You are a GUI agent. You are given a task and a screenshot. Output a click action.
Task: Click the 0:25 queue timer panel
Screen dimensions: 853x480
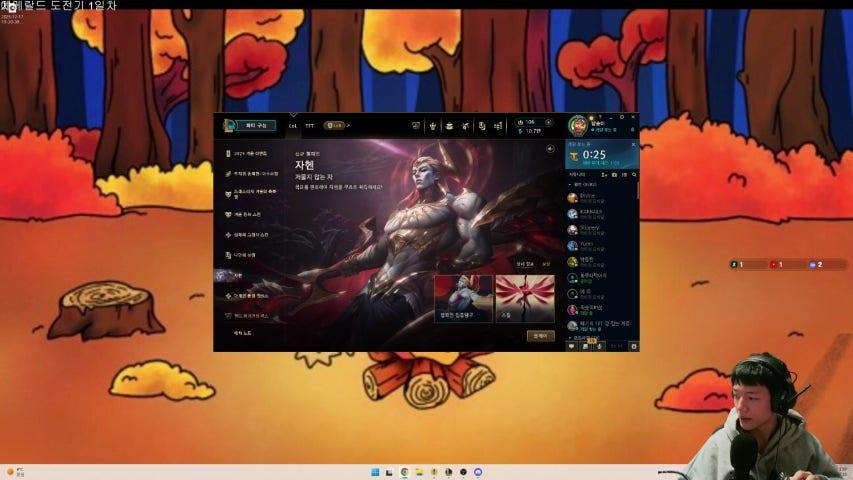[602, 155]
